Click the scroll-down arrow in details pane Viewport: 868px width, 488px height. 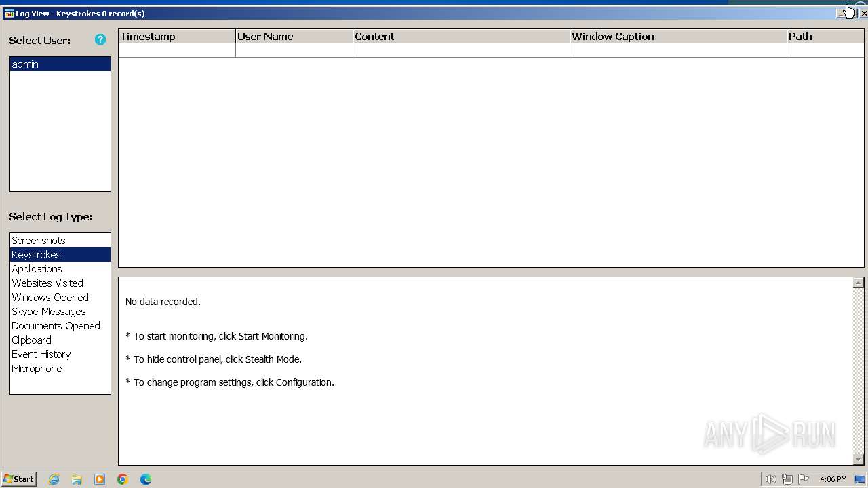point(859,460)
